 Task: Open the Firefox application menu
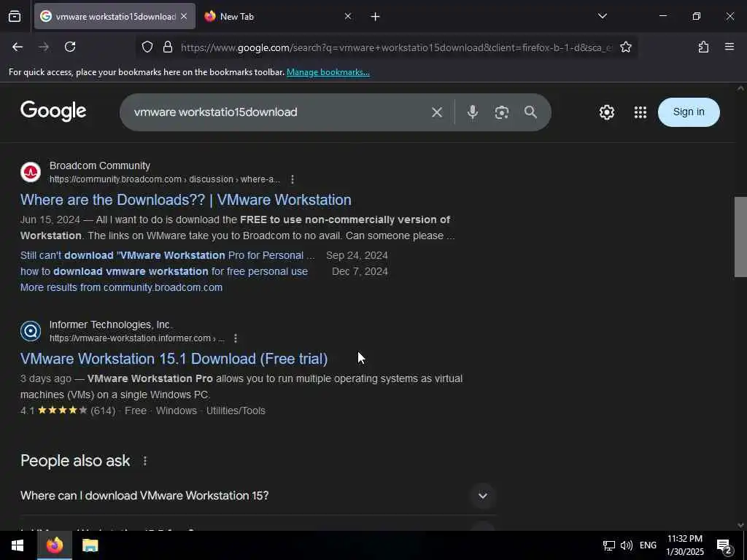tap(729, 47)
